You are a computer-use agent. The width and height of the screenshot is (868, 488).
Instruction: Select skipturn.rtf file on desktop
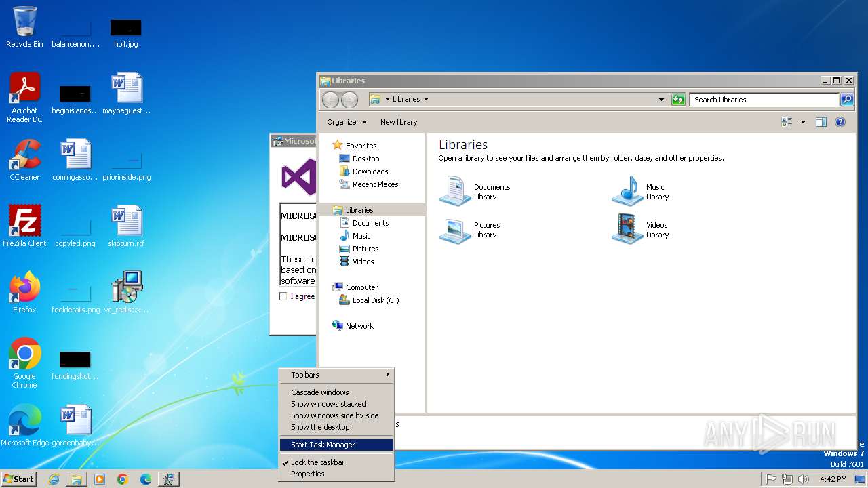(x=126, y=226)
